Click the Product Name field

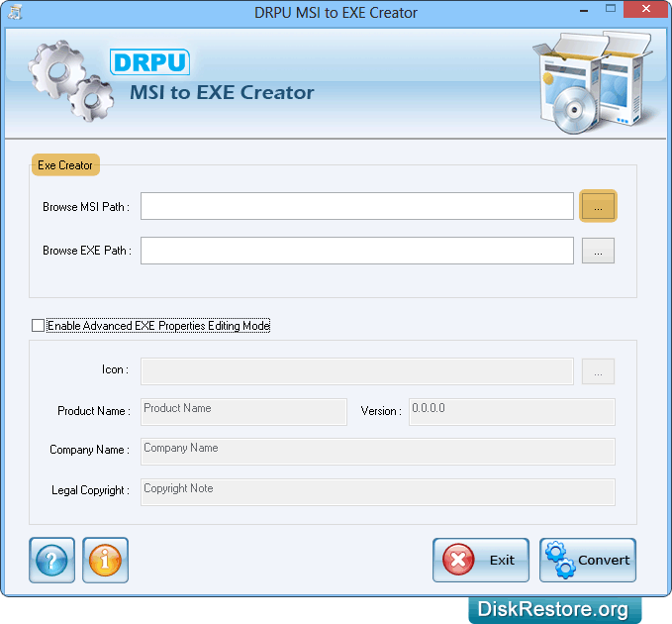243,412
